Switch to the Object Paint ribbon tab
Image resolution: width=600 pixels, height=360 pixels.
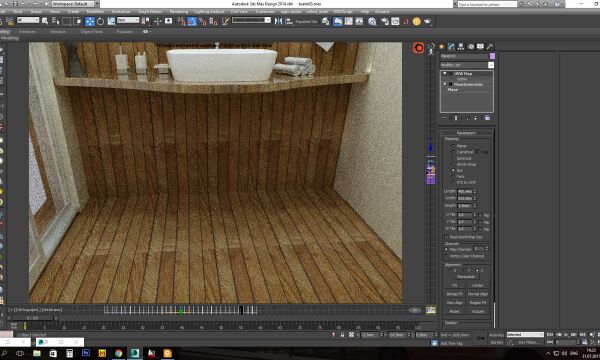(91, 32)
